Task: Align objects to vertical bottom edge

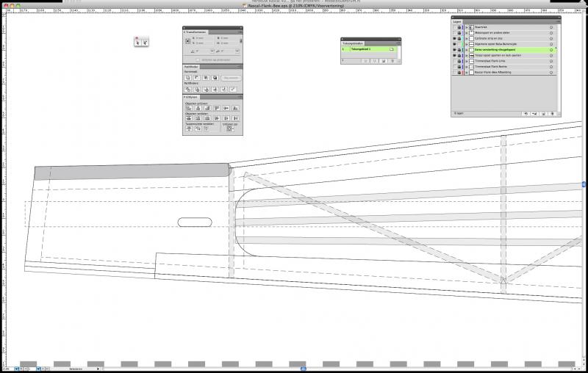Action: [235, 108]
